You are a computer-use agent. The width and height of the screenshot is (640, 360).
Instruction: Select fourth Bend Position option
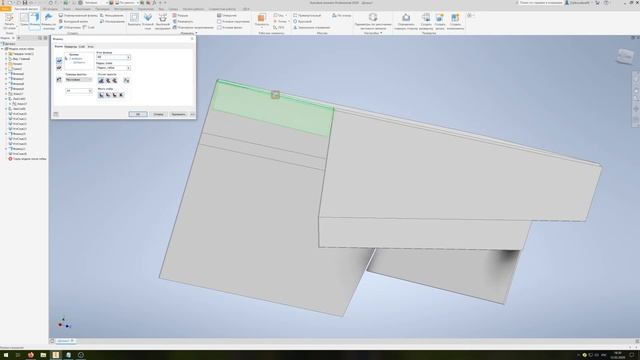click(121, 95)
